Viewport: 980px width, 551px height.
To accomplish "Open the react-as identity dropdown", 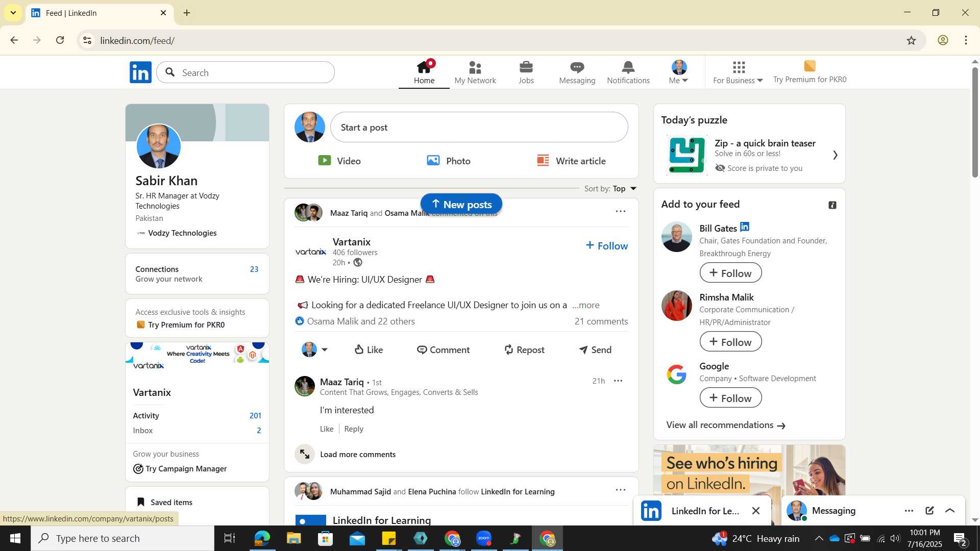I will pyautogui.click(x=314, y=349).
